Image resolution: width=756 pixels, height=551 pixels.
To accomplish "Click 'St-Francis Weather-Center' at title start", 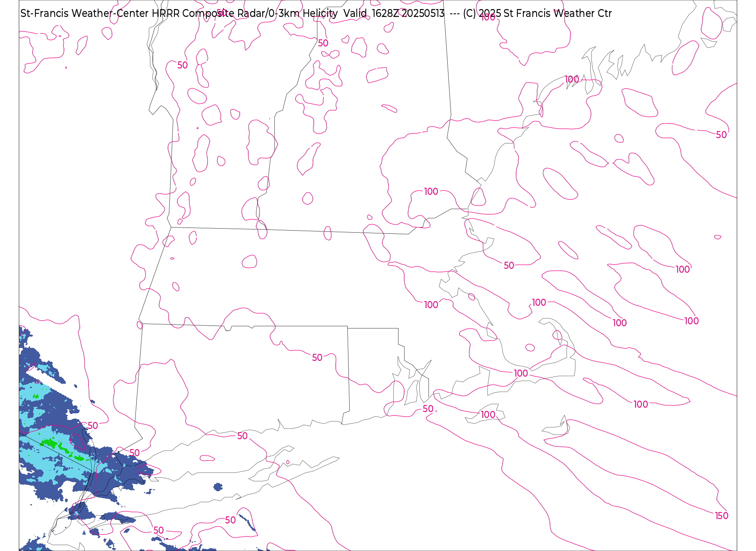I will pyautogui.click(x=85, y=13).
